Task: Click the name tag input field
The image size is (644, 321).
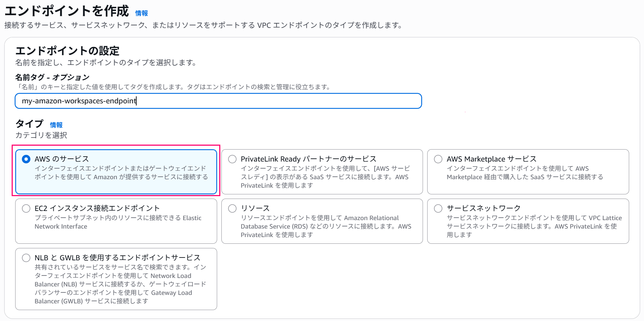Action: click(218, 101)
